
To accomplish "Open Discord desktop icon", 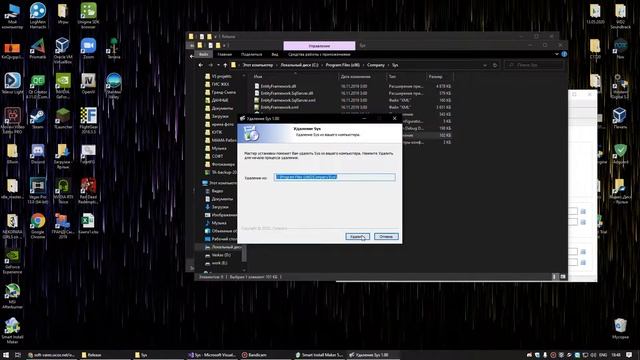I will click(x=38, y=154).
